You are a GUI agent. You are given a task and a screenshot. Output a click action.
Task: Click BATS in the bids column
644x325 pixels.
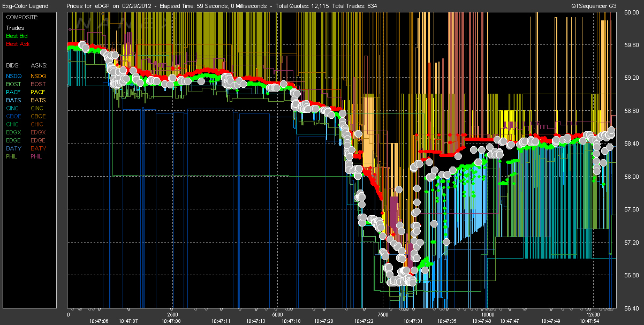tap(13, 100)
